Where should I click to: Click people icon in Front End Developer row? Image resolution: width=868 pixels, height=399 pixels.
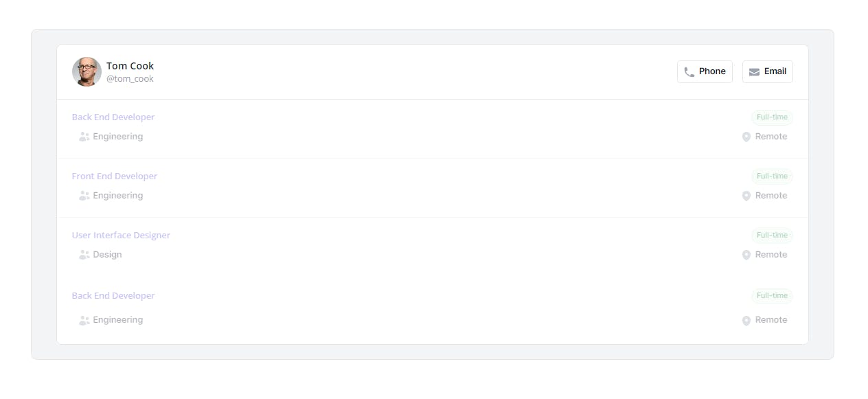tap(84, 196)
